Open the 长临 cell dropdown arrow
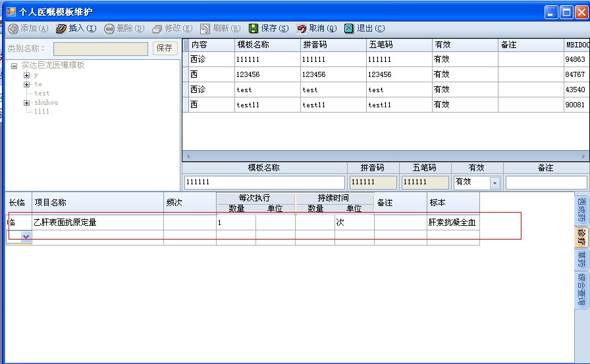Screen dimensions: 590x364 coord(26,236)
